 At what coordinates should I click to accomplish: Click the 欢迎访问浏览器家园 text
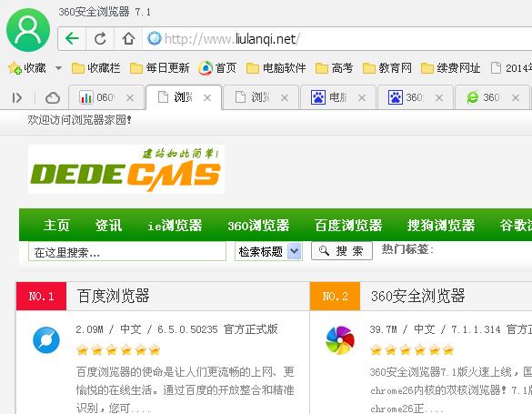pos(79,120)
